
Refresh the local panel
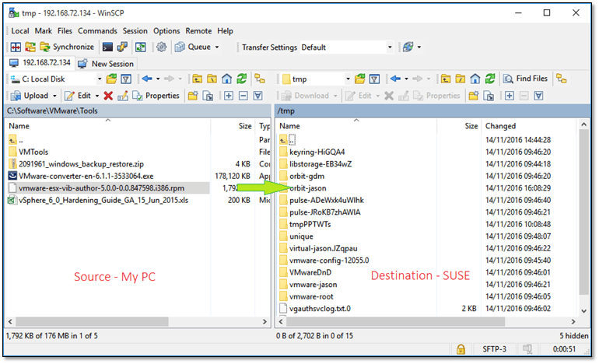241,79
